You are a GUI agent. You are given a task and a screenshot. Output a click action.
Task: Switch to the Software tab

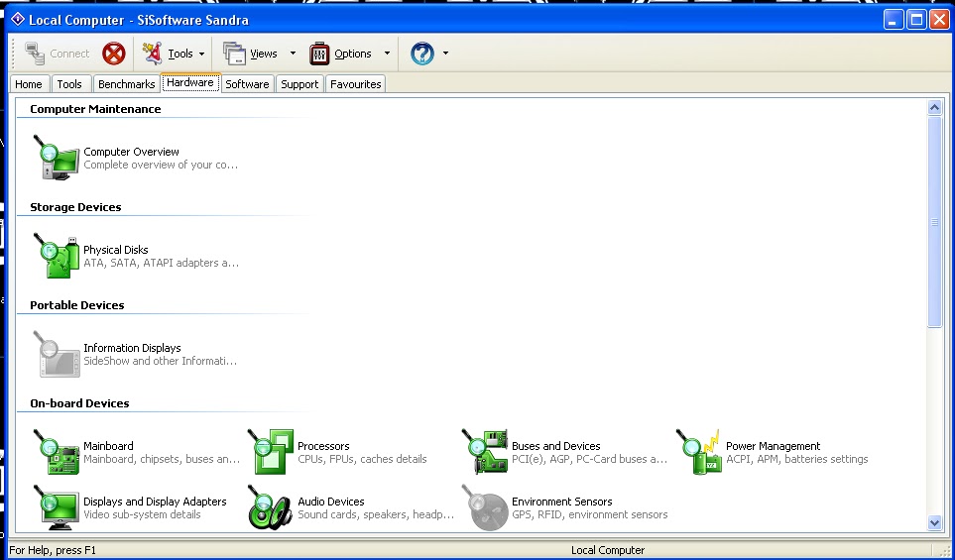(247, 84)
